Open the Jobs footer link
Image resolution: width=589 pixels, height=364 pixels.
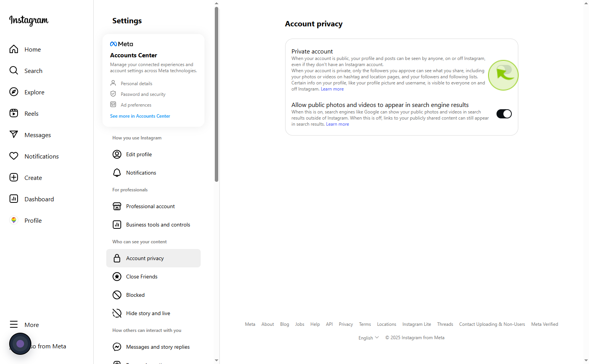[x=300, y=324]
